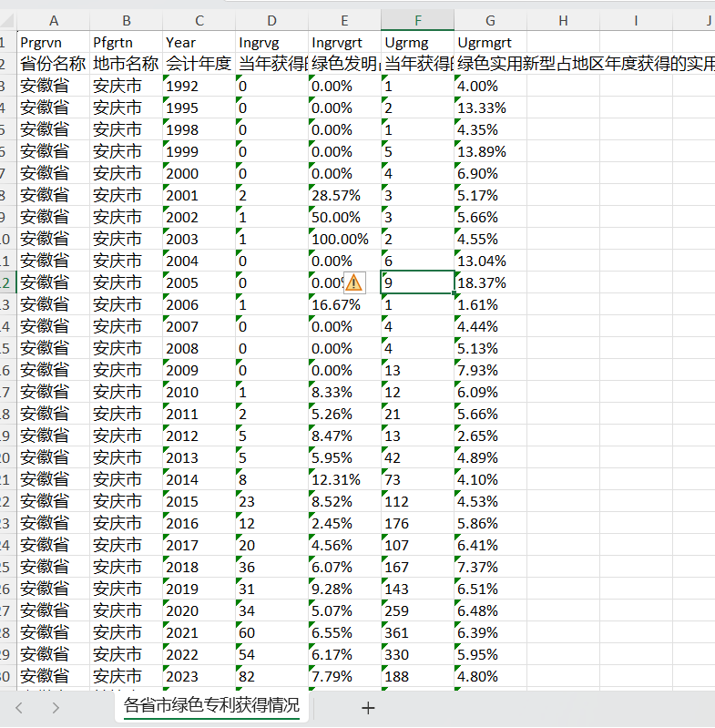
Task: Click the 7.79% cell
Action: pos(344,676)
